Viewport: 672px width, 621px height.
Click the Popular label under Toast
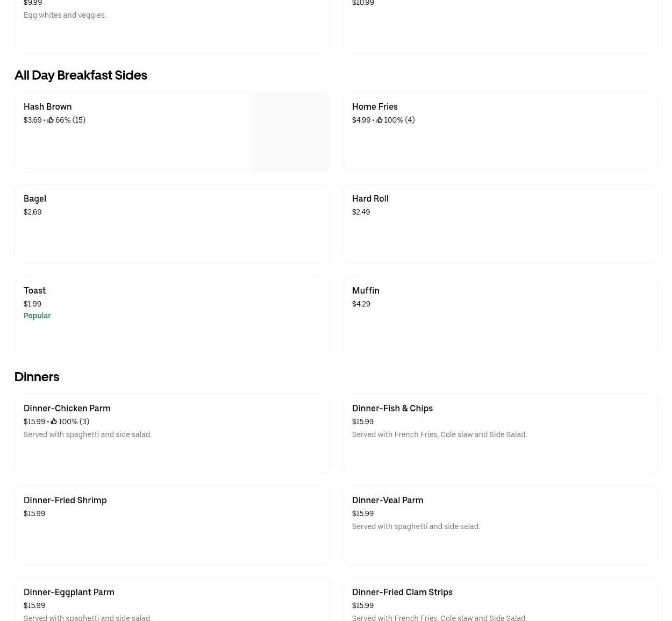click(x=37, y=316)
